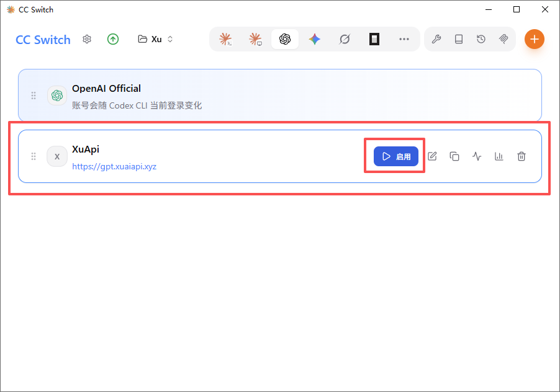Open the history clock icon
The width and height of the screenshot is (560, 392).
pyautogui.click(x=481, y=39)
